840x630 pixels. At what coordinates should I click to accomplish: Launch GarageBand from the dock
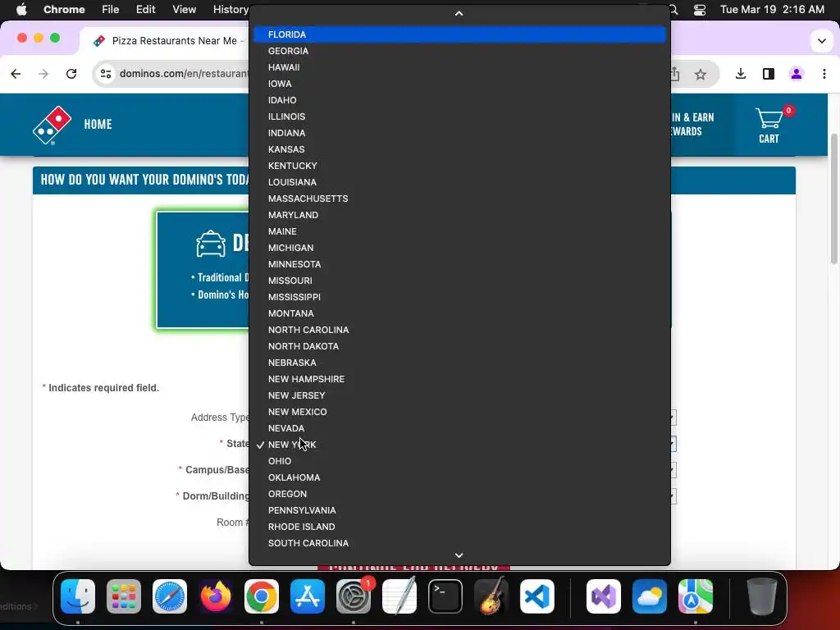coord(491,596)
